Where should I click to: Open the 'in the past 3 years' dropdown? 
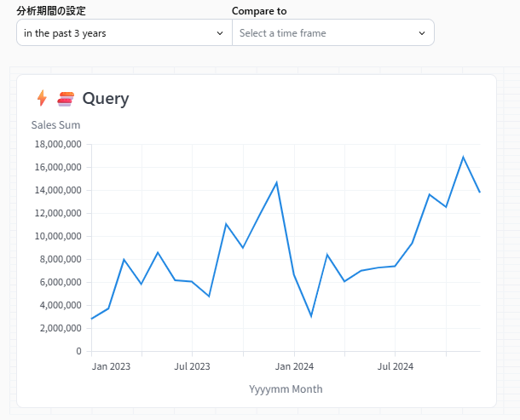click(x=124, y=33)
